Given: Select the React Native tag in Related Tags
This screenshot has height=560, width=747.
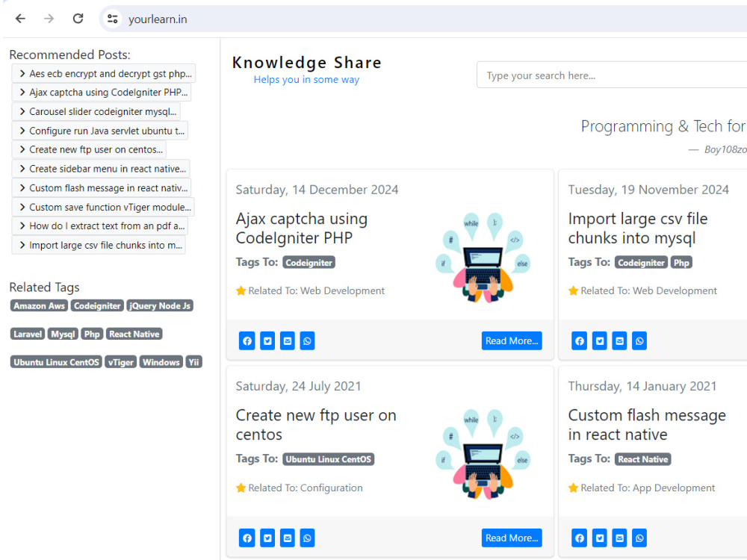Looking at the screenshot, I should click(134, 334).
